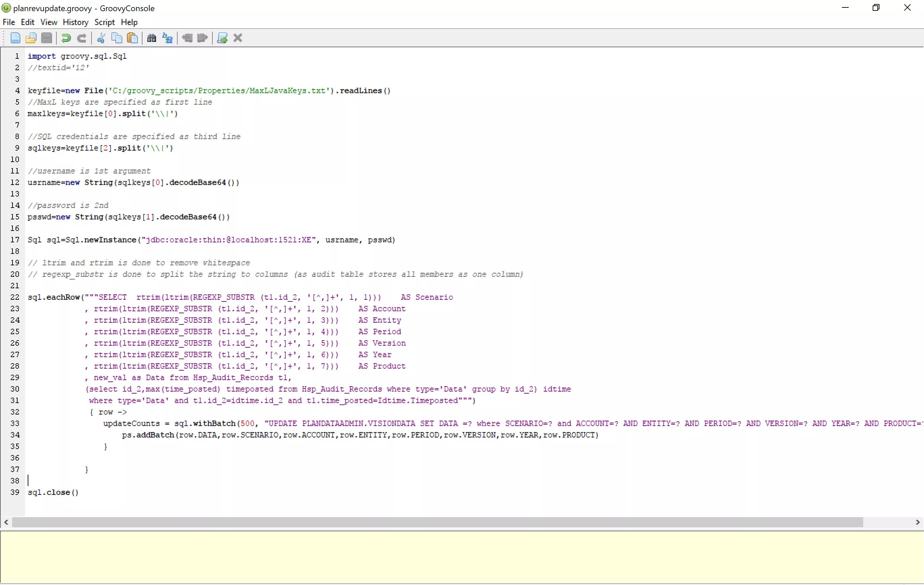
Task: Open the View menu
Action: coord(49,22)
